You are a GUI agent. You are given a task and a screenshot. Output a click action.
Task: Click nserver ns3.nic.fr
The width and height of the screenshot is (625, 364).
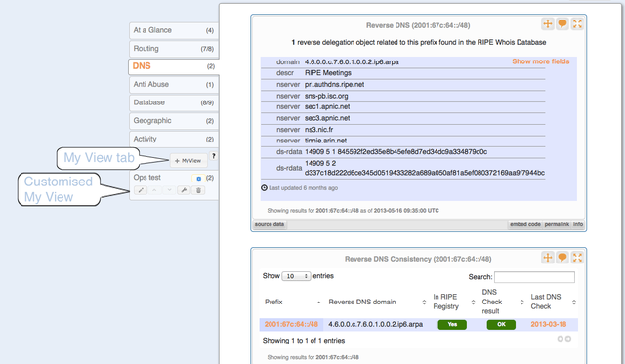pyautogui.click(x=319, y=130)
